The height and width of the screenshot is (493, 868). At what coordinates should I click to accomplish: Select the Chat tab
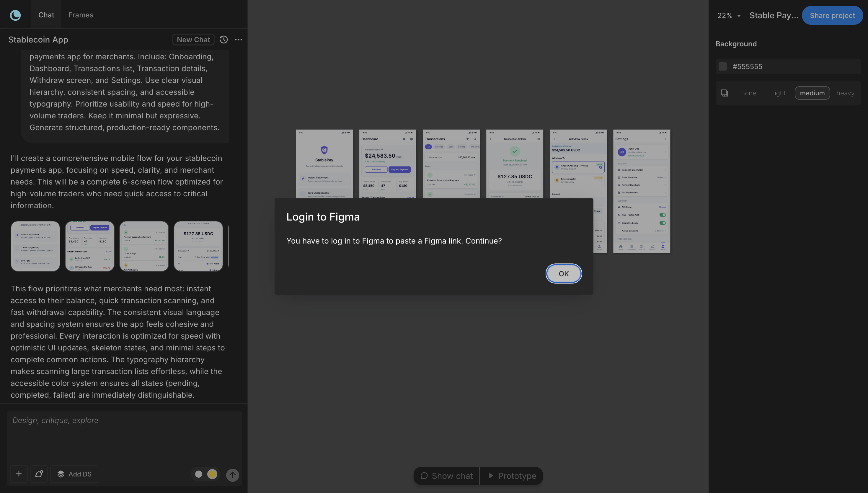point(46,15)
